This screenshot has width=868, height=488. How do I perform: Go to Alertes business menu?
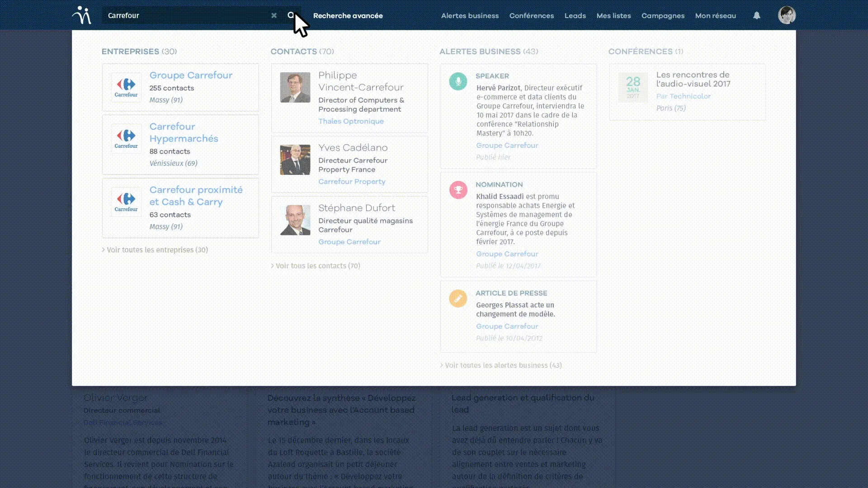tap(470, 15)
